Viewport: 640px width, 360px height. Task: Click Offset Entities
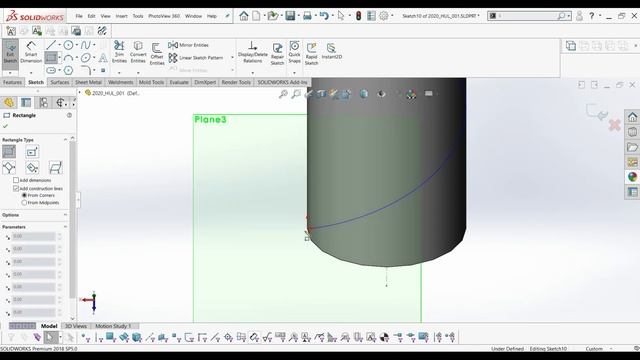pyautogui.click(x=157, y=53)
